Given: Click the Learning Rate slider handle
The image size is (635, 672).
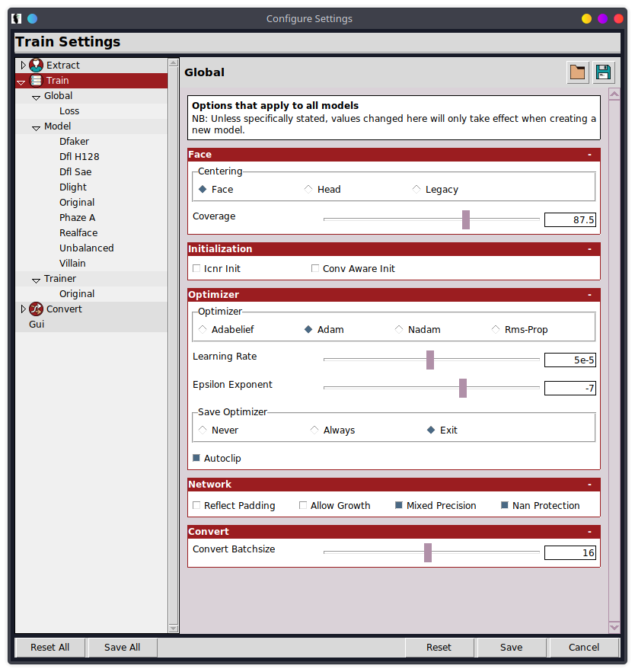Looking at the screenshot, I should point(430,360).
